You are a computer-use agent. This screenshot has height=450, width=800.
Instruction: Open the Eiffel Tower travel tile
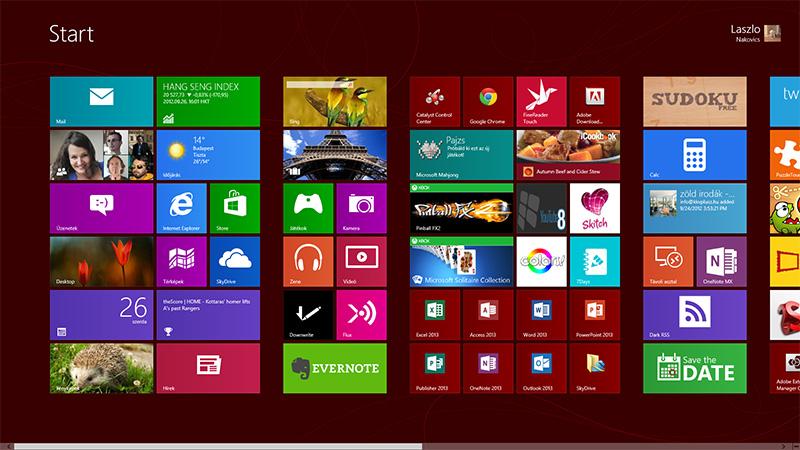click(335, 155)
